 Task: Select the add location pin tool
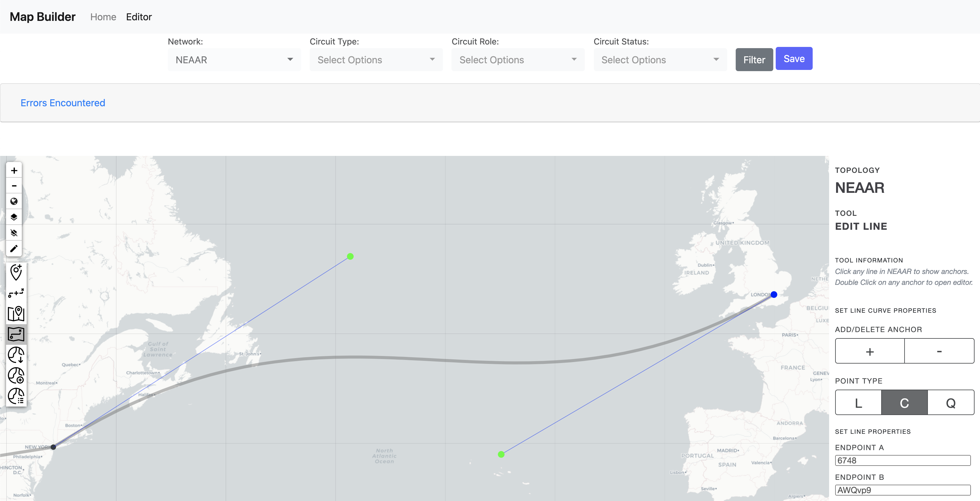(x=16, y=272)
